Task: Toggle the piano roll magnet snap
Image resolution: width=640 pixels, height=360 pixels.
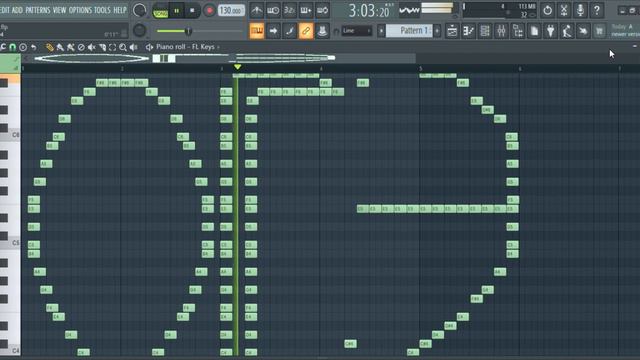Action: pyautogui.click(x=13, y=47)
